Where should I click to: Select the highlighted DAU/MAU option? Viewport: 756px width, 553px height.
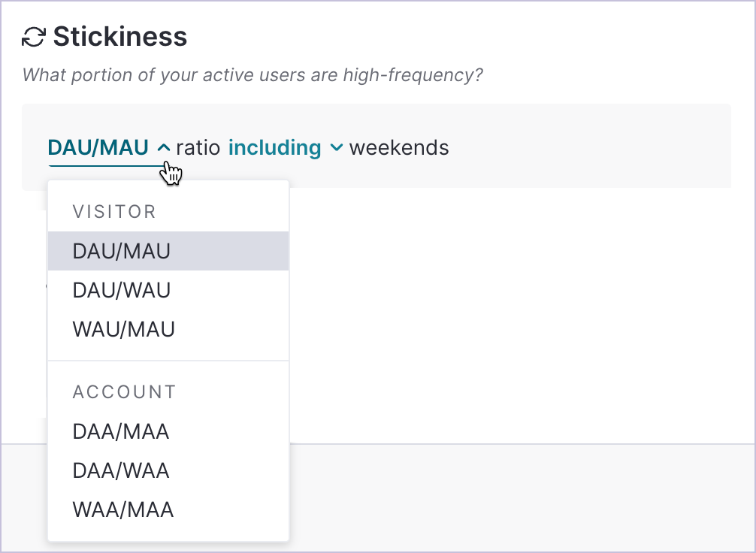point(168,251)
